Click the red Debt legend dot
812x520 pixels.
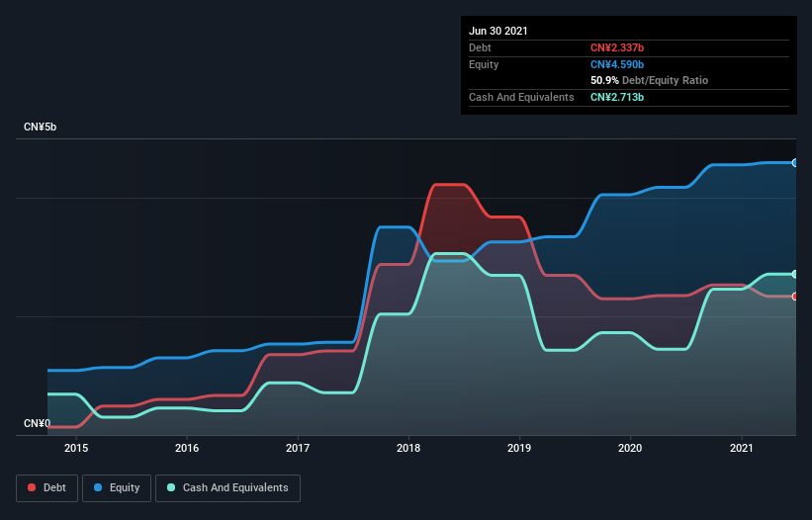tap(32, 487)
